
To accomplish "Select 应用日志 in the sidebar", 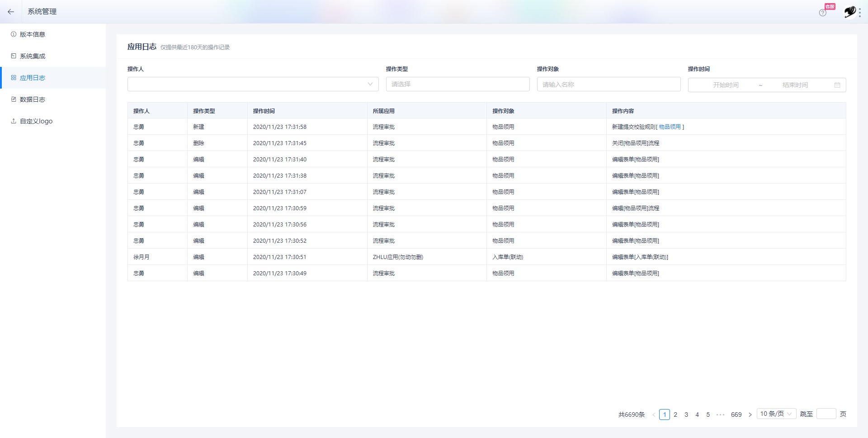I will (x=33, y=78).
